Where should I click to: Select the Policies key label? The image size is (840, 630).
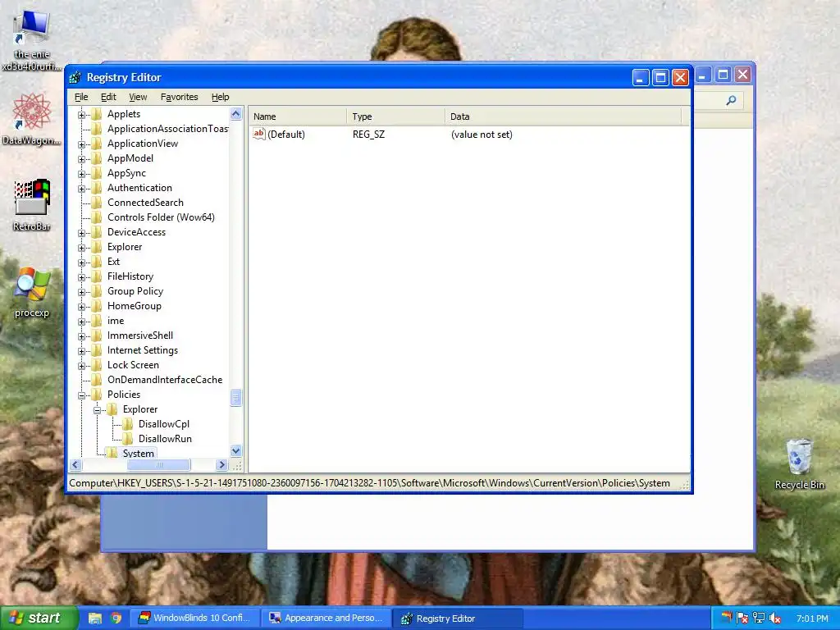click(124, 395)
